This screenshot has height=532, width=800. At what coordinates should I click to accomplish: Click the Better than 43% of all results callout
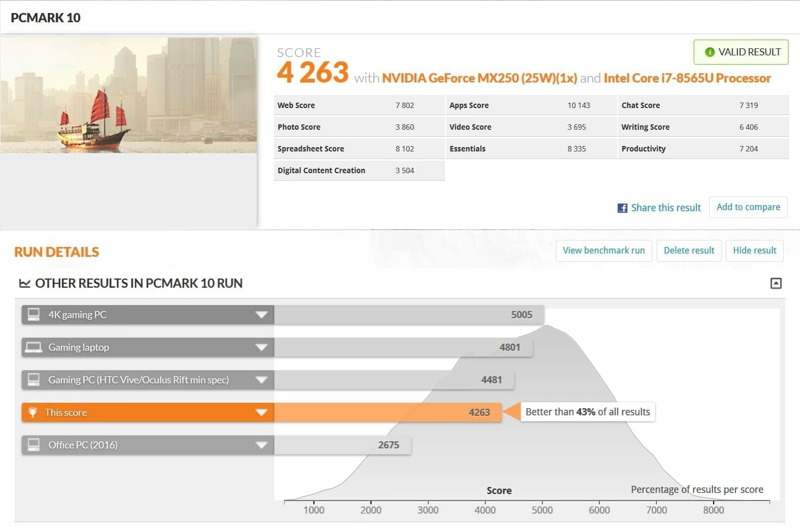(587, 412)
